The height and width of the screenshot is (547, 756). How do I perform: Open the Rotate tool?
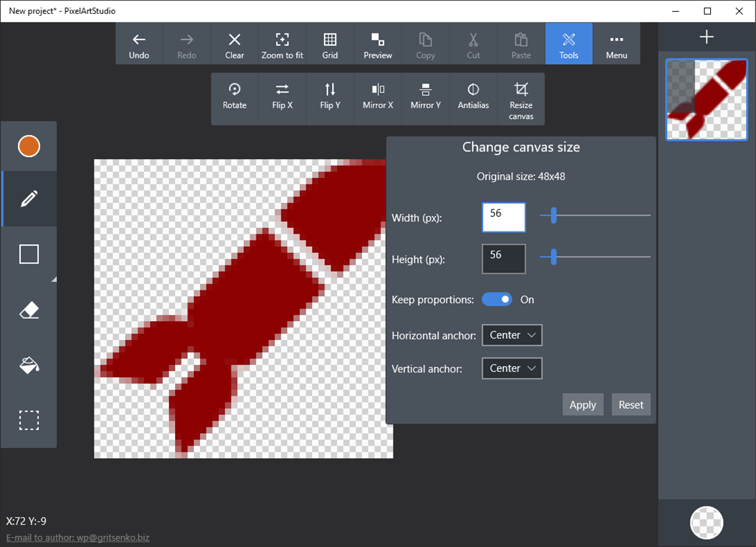point(235,99)
